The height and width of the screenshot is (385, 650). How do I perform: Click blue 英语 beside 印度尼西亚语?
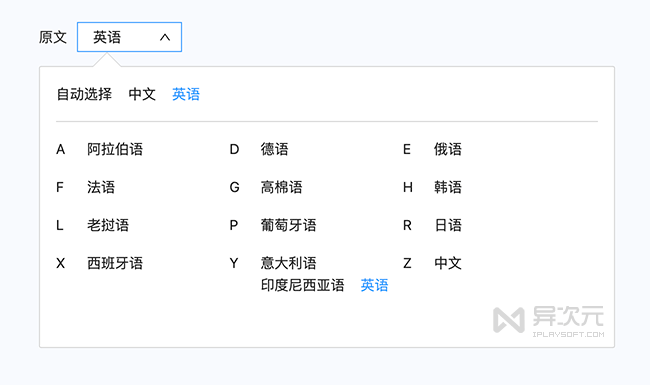[374, 285]
